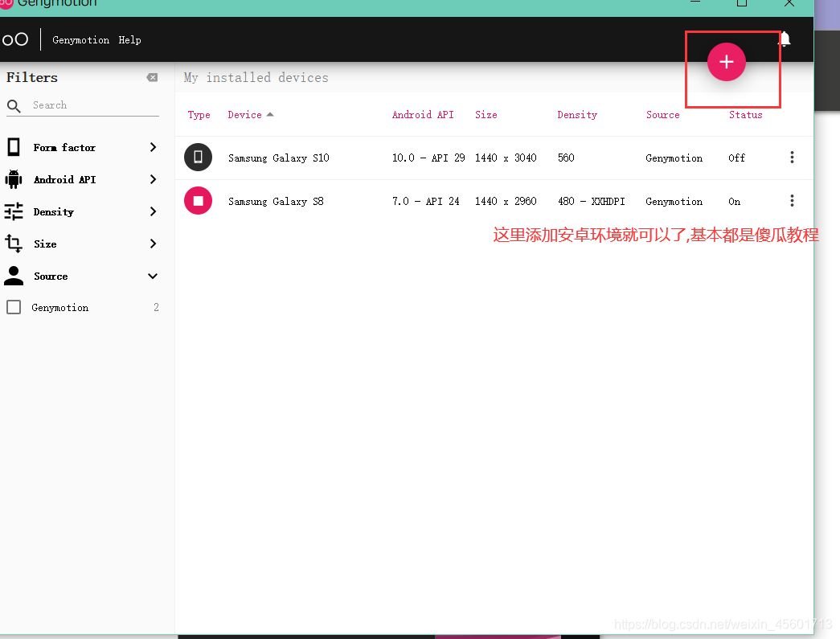Viewport: 840px width, 639px height.
Task: Click the Form factor phone icon
Action: 14,147
